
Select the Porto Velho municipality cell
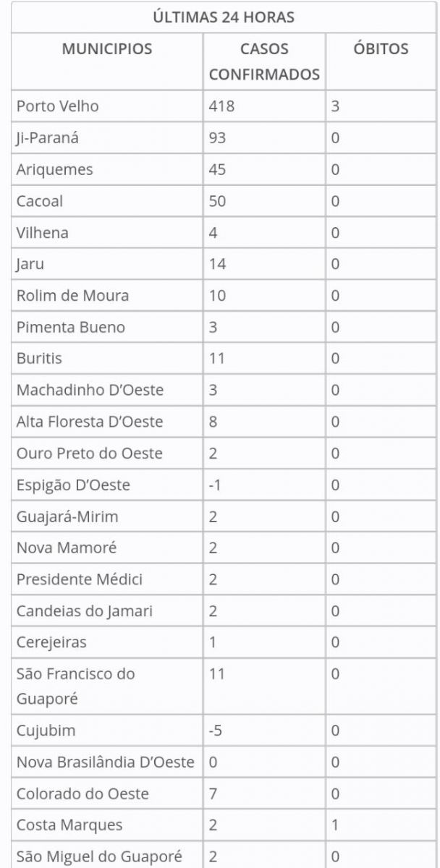click(x=58, y=106)
